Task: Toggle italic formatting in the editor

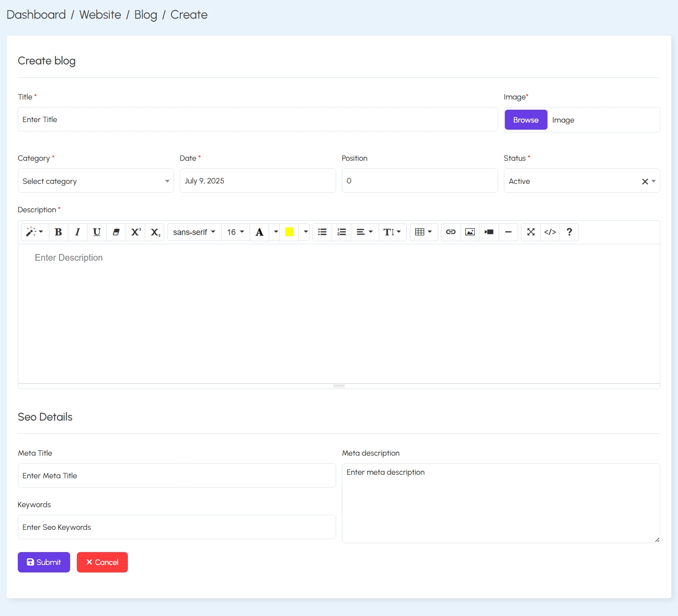Action: click(x=77, y=232)
